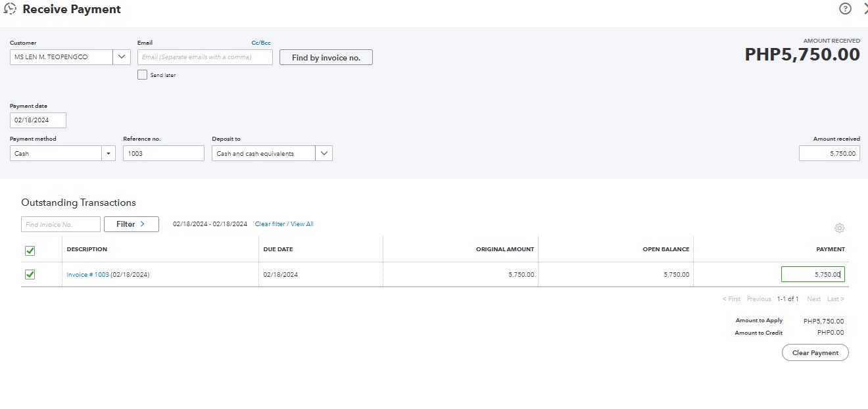Click the date range 02/18/2024 - 02/18/2024 text

point(210,224)
